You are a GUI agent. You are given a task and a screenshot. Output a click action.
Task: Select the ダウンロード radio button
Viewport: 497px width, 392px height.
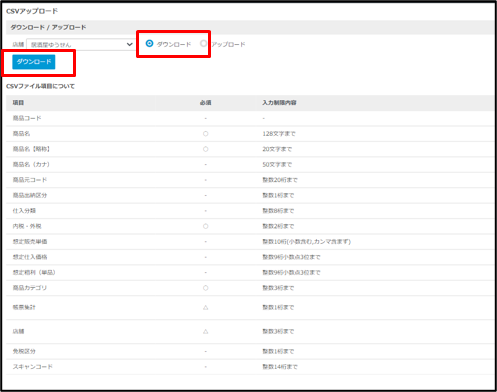click(150, 44)
